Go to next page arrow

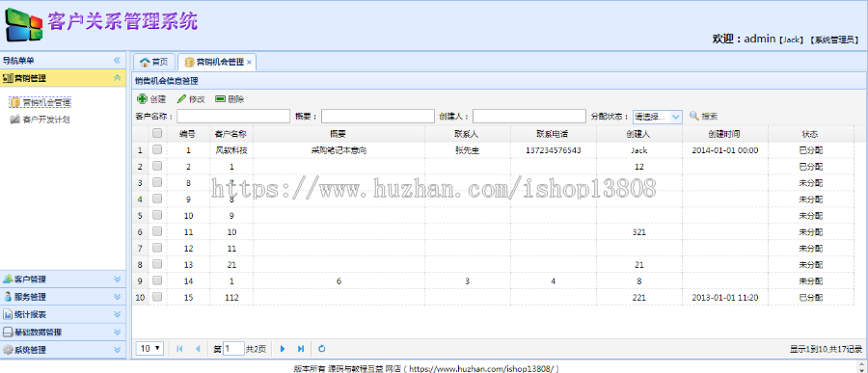tap(283, 349)
